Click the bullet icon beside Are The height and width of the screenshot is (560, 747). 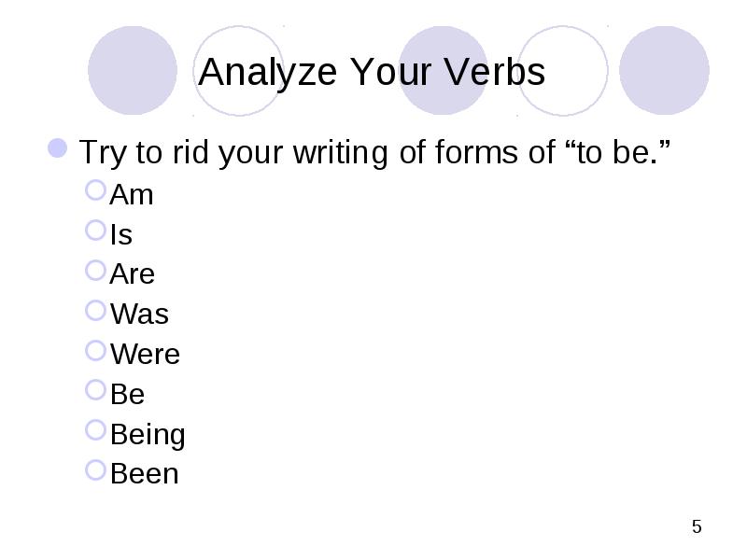pyautogui.click(x=95, y=271)
